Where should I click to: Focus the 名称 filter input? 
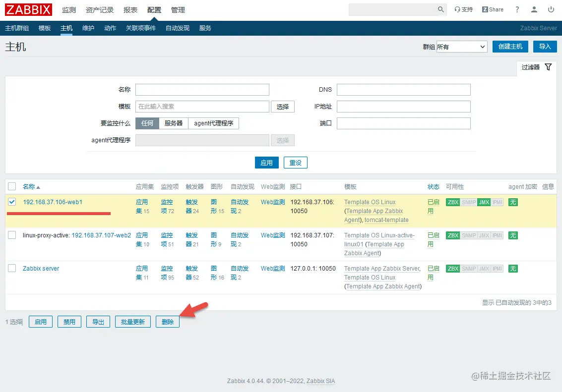coord(202,90)
